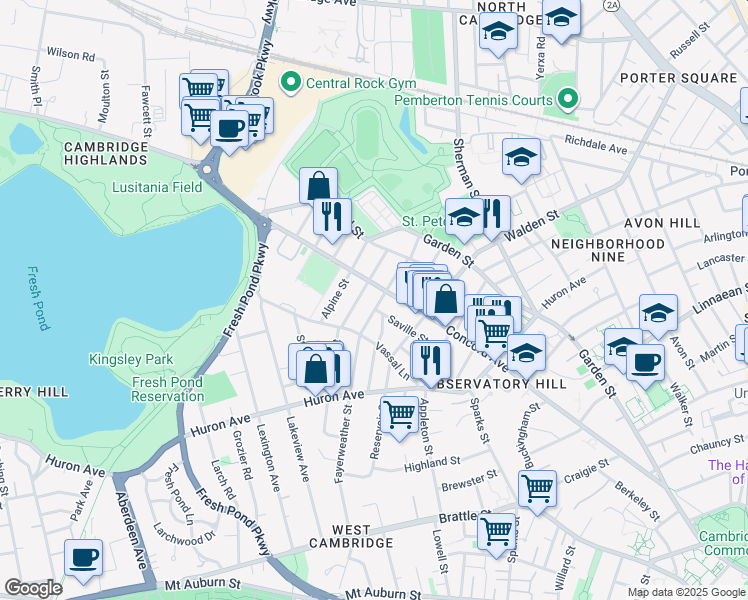Click the Kingsley Park label
This screenshot has height=600, width=748.
pyautogui.click(x=131, y=359)
